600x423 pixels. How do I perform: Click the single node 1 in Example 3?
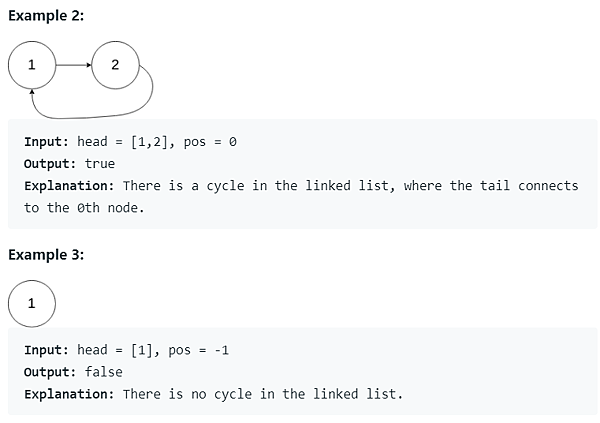[x=32, y=305]
